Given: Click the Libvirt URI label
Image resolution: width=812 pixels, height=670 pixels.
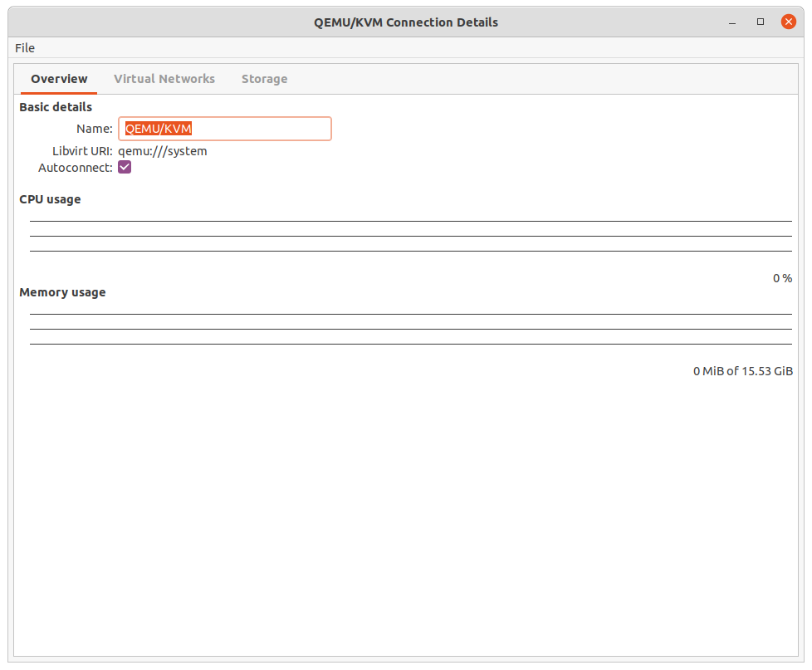Looking at the screenshot, I should (x=82, y=151).
